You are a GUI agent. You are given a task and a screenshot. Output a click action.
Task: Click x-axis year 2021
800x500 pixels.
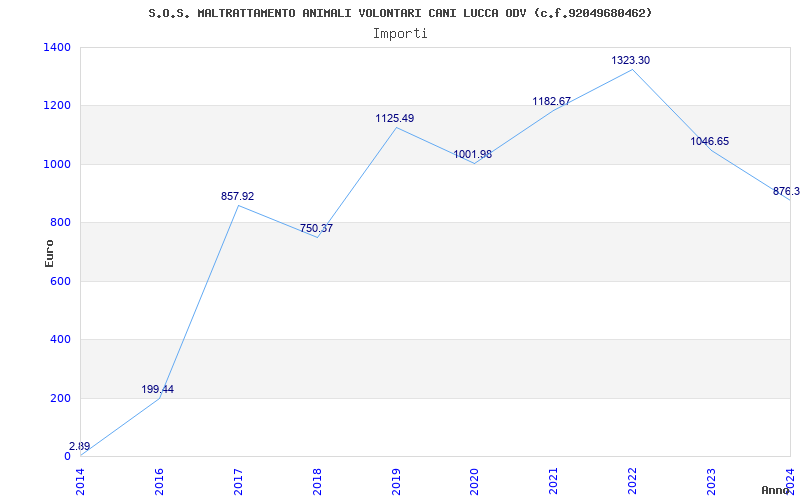pos(554,481)
